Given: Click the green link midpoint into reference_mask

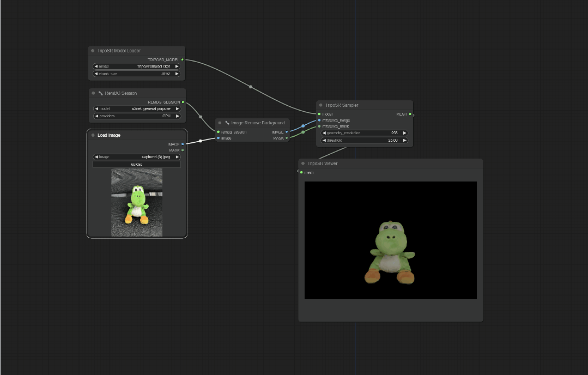Looking at the screenshot, I should pos(303,132).
